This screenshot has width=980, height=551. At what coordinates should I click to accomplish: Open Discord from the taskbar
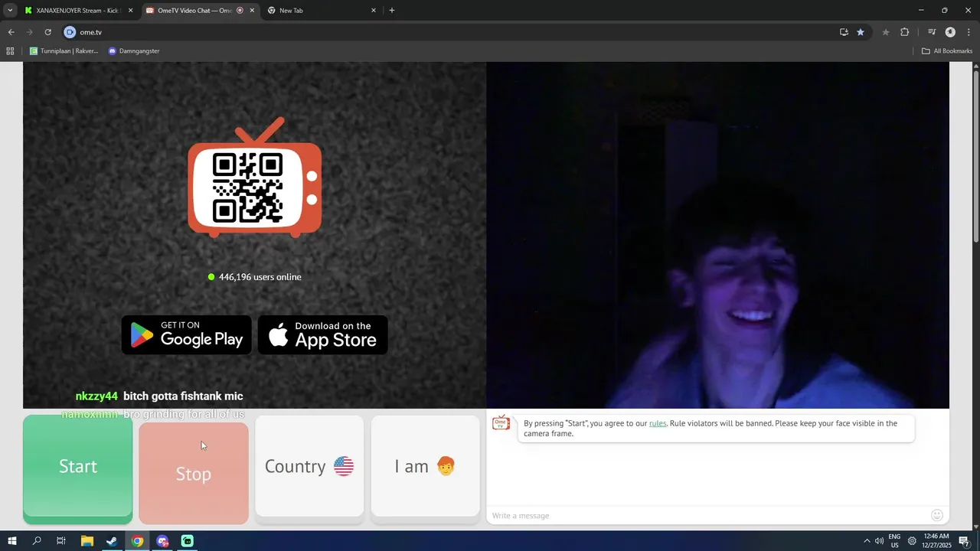[162, 541]
